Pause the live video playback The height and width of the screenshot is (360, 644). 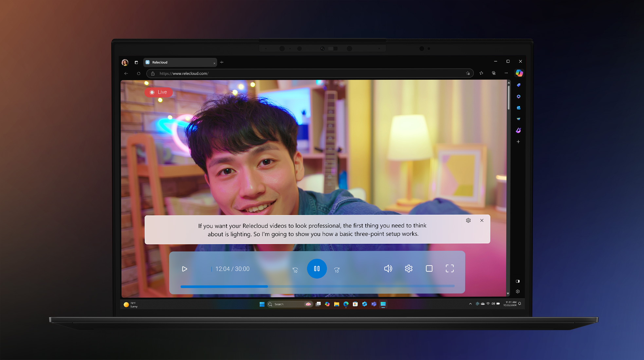317,268
